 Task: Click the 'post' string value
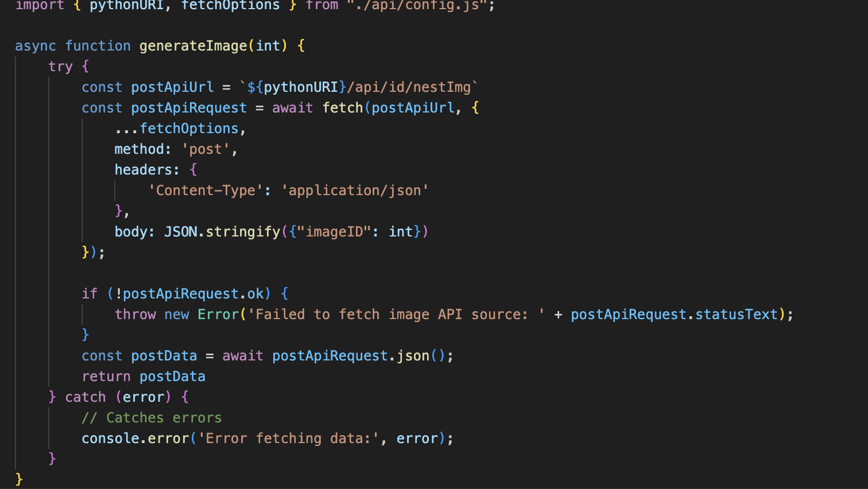pos(206,149)
